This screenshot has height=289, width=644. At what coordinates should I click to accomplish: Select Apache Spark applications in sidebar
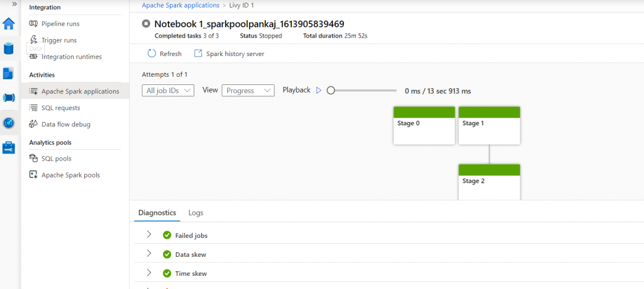(75, 91)
